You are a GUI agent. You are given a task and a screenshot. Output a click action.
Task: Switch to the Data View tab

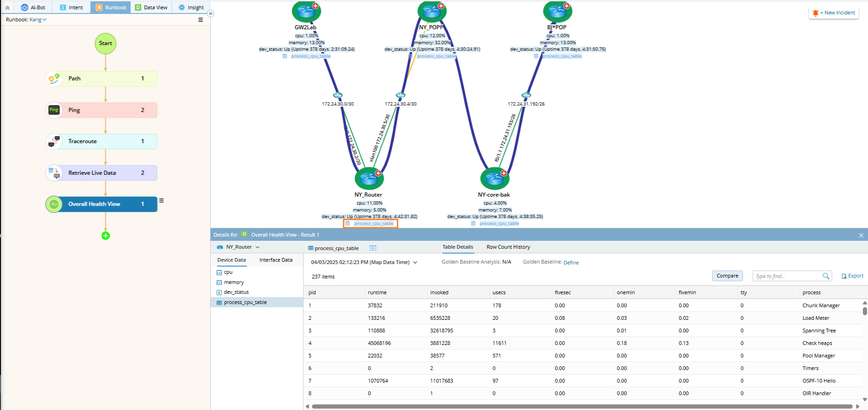[x=151, y=7]
